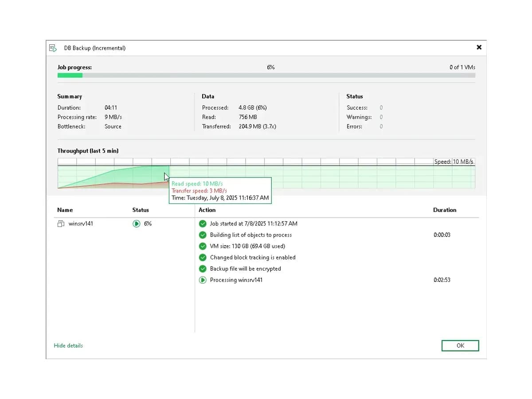532x399 pixels.
Task: Click the Read value '756 MB'
Action: (x=248, y=117)
